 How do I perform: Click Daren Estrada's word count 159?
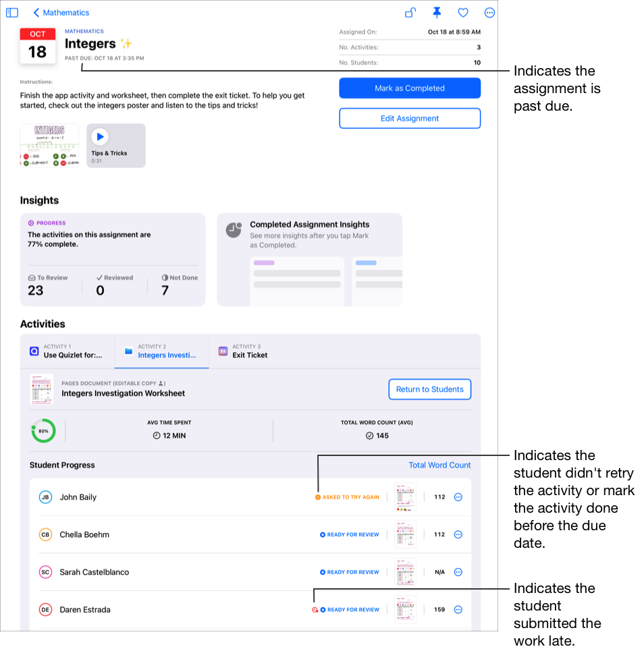tap(439, 609)
